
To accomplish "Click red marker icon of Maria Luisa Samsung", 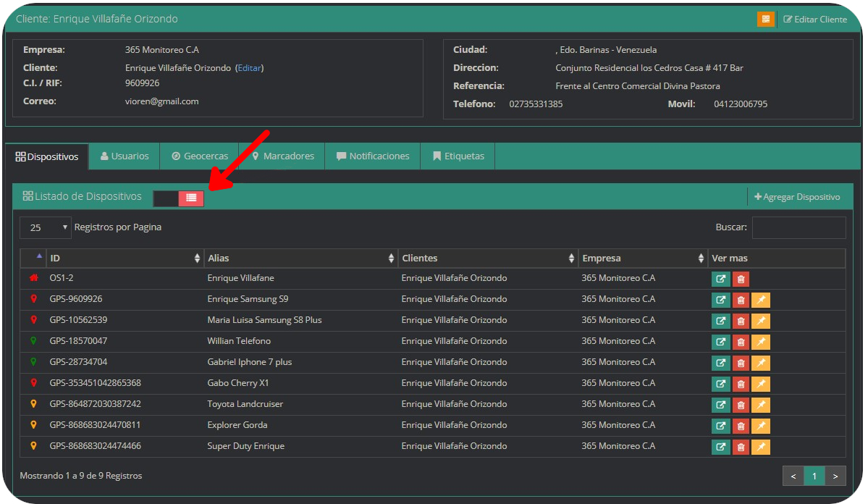I will pos(33,320).
